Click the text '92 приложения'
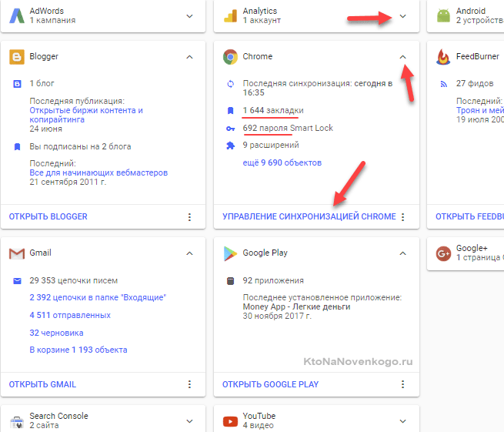 [x=273, y=280]
